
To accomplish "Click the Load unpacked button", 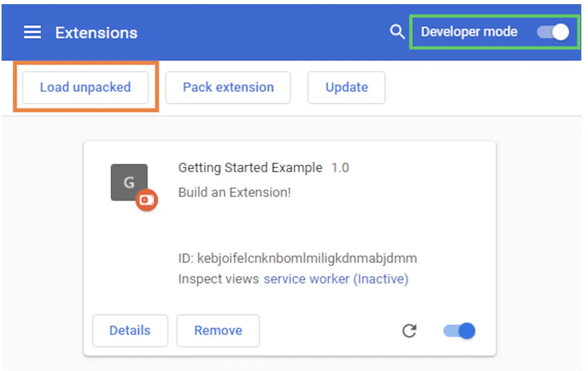I will (85, 87).
